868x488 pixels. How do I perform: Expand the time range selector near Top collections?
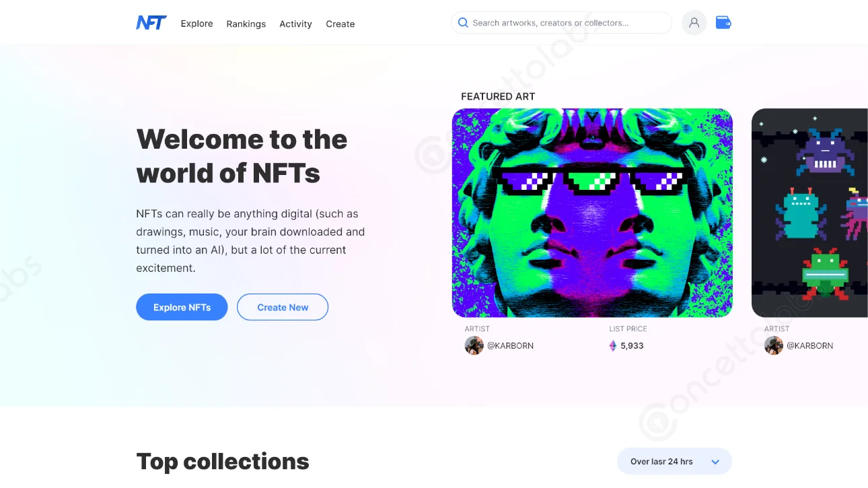674,461
